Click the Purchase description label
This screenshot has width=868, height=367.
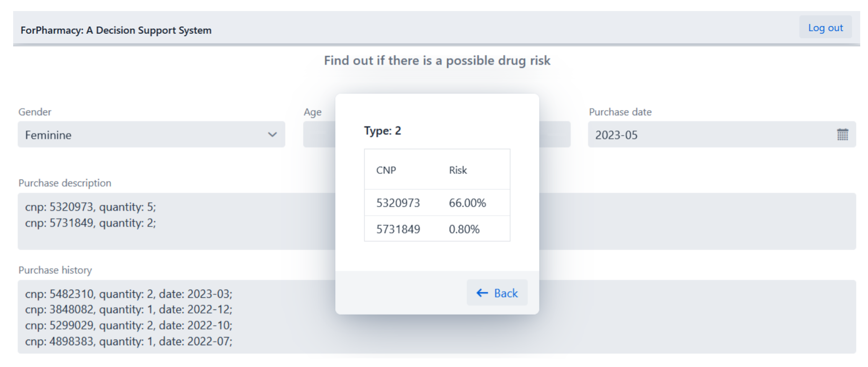coord(65,183)
